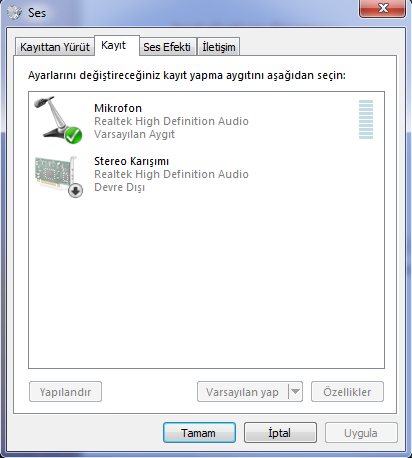Image resolution: width=412 pixels, height=458 pixels.
Task: Expand the Varsayılan yap dropdown arrow
Action: pos(295,391)
